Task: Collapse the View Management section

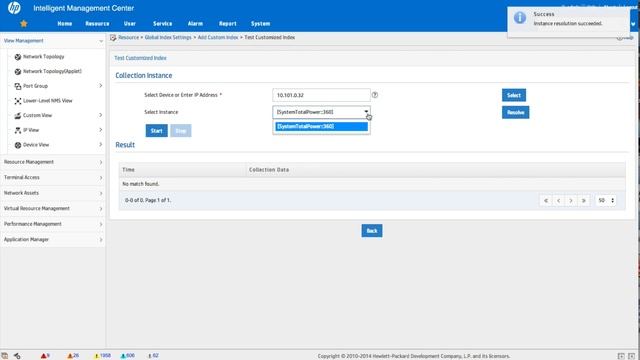Action: 101,41
